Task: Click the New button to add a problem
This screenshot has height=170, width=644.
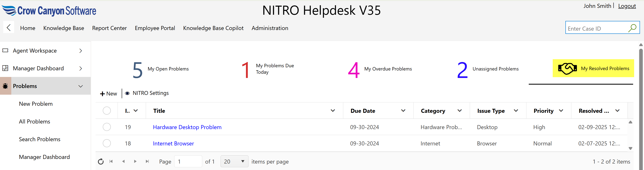Action: 108,93
